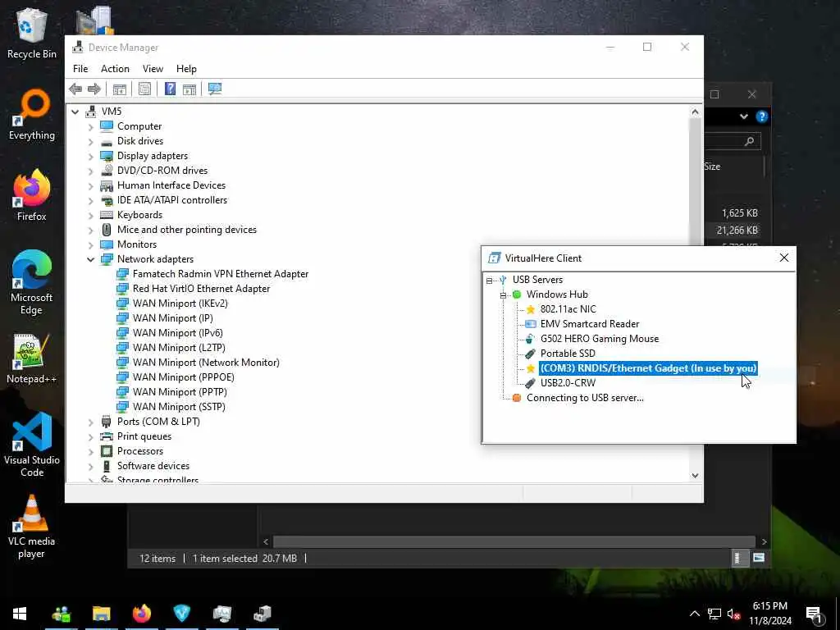Click the Windows Start button
The image size is (840, 630).
20,614
